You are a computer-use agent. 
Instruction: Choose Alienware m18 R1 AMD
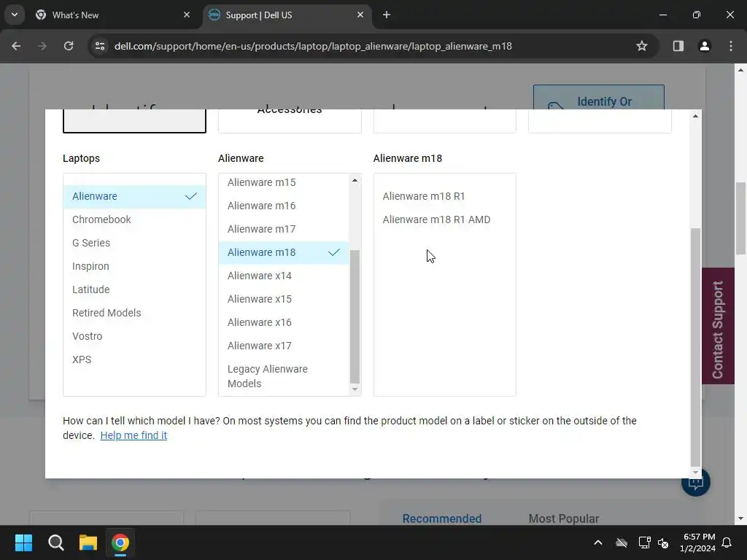click(x=444, y=219)
